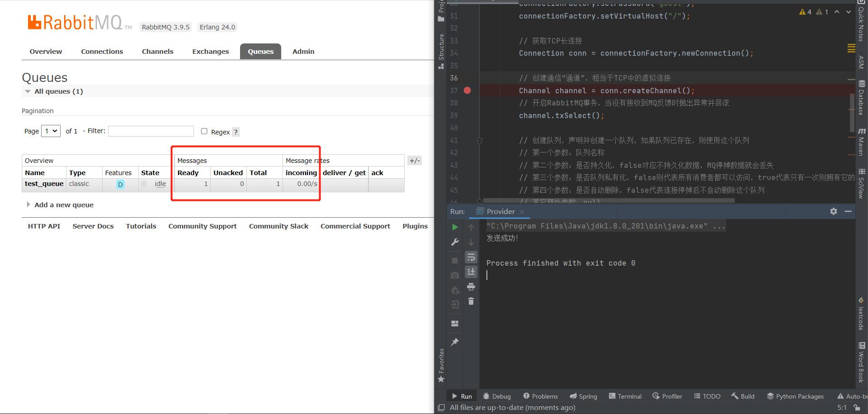Click the +/- columns toggle button
Viewport: 868px width, 414px height.
point(415,161)
